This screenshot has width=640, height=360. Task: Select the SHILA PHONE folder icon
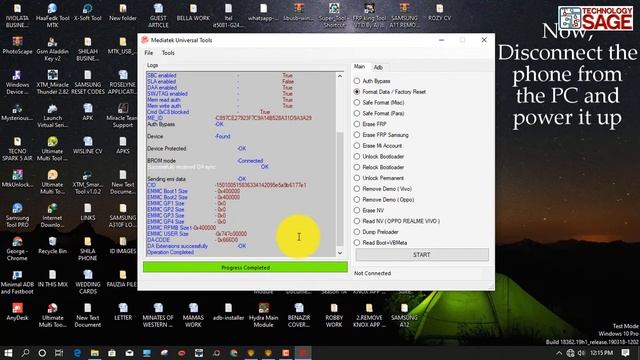[87, 249]
